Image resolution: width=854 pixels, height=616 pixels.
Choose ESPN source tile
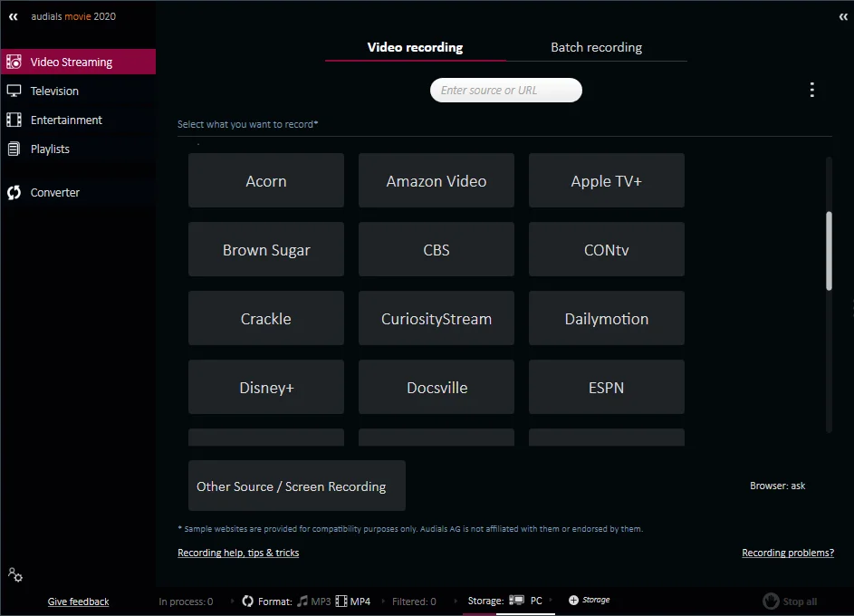point(606,387)
